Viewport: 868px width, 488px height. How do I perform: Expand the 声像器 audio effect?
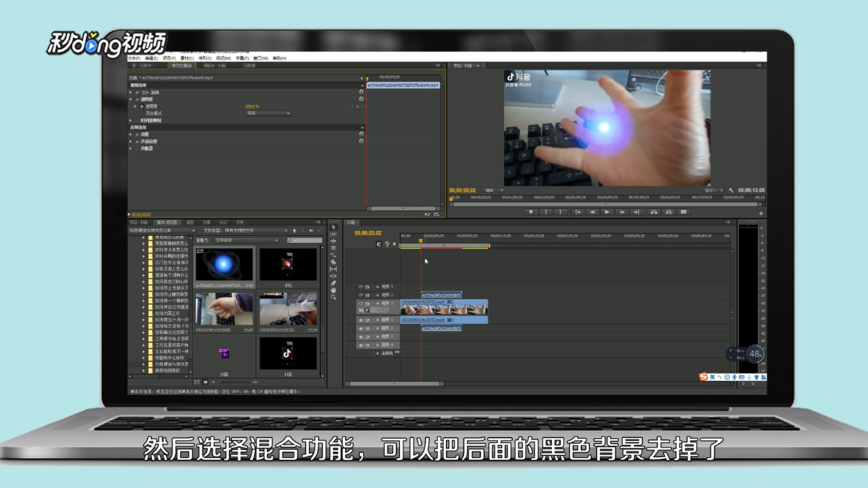pos(130,148)
